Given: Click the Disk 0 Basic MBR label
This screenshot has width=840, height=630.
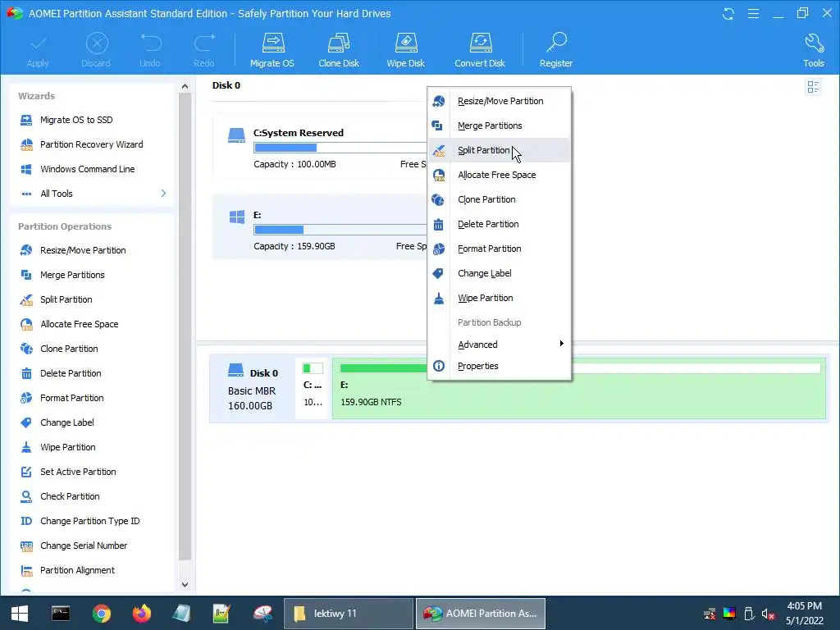Looking at the screenshot, I should 253,389.
